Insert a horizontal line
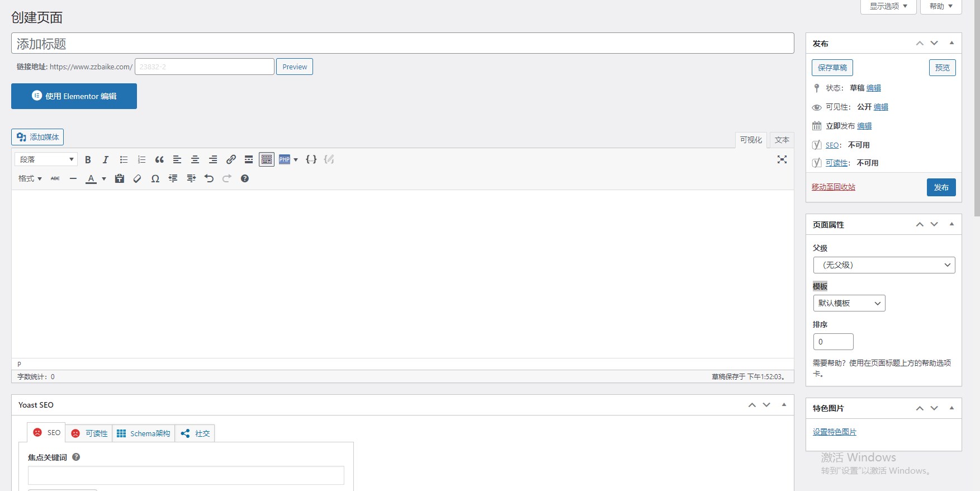 point(73,179)
